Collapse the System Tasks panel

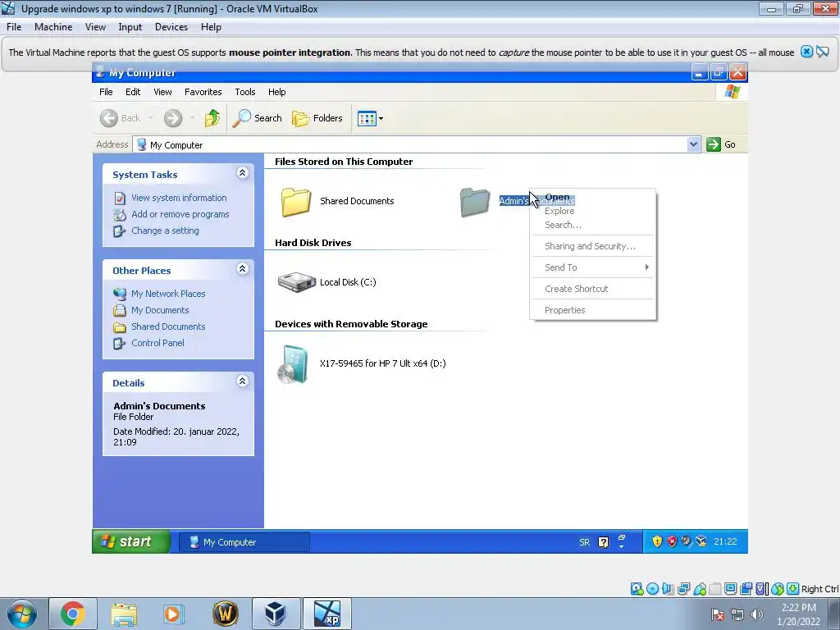pyautogui.click(x=242, y=172)
